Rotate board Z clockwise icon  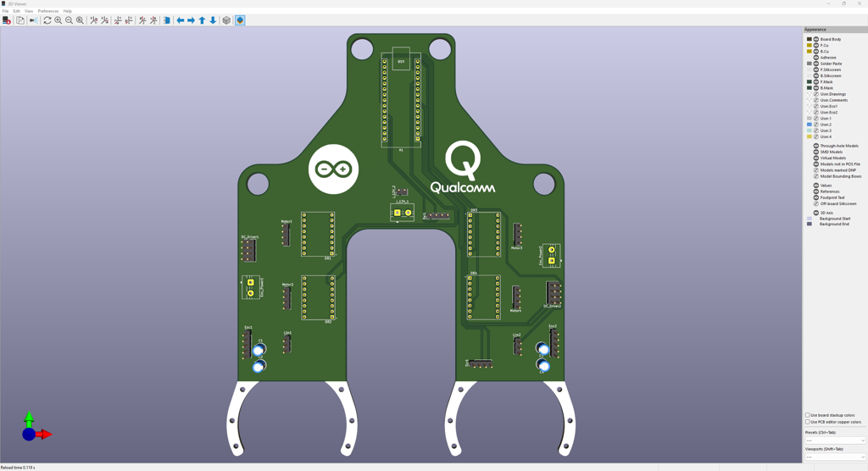pos(142,20)
